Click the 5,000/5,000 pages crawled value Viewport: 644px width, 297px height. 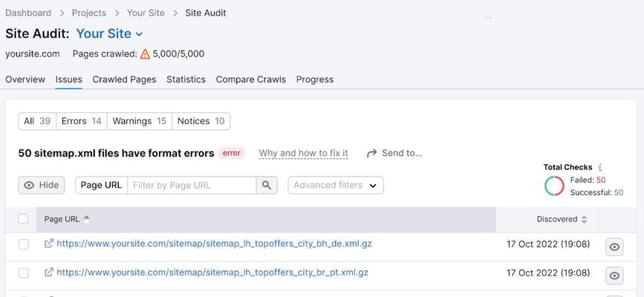pos(179,53)
